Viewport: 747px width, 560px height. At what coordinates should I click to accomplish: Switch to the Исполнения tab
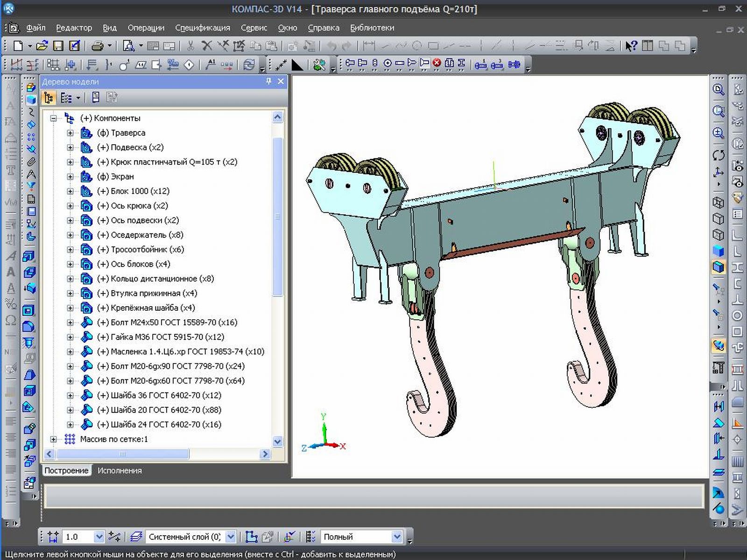tap(120, 470)
